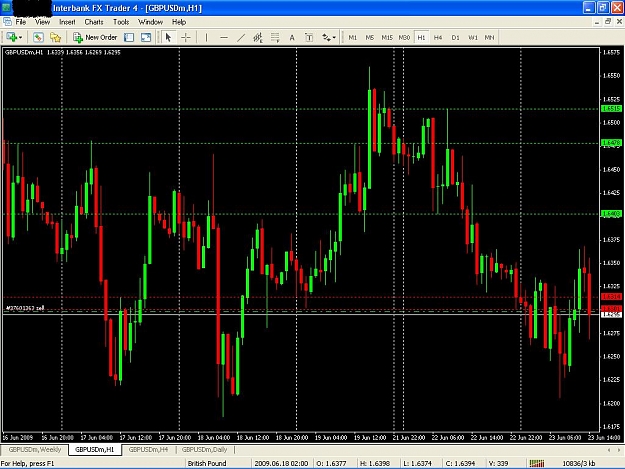Click the H: 1.6398 high price value
Viewport: 625px width, 469px height.
(375, 463)
